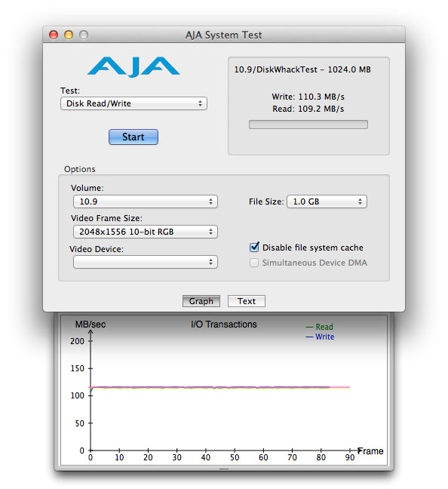
Task: Click the Options section label
Action: tap(80, 169)
